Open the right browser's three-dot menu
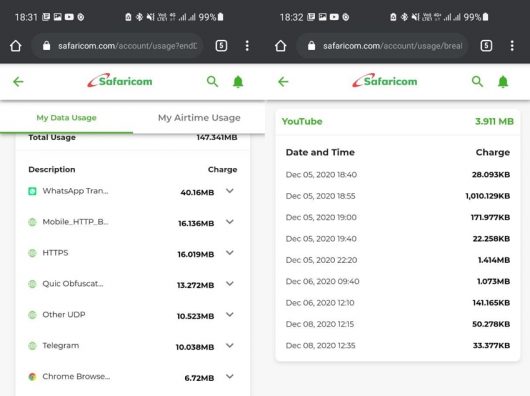 (x=512, y=46)
